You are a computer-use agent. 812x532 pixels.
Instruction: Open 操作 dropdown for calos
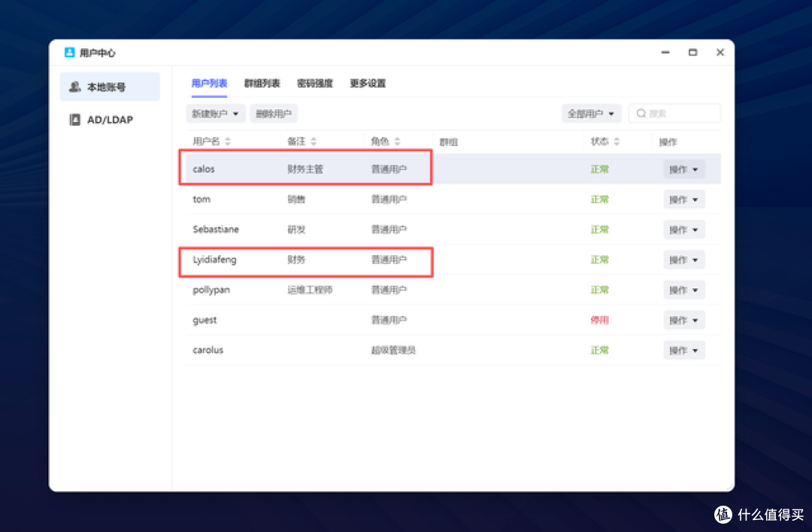tap(683, 169)
